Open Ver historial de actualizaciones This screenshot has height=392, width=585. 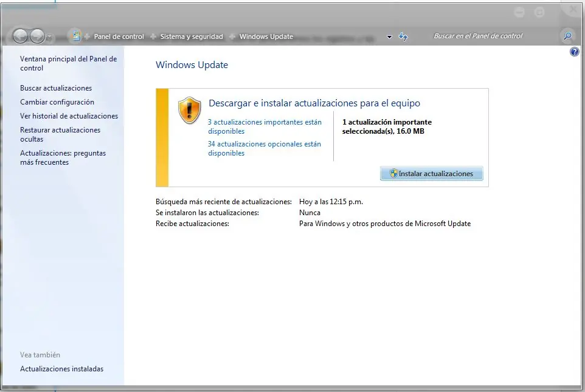pos(69,116)
